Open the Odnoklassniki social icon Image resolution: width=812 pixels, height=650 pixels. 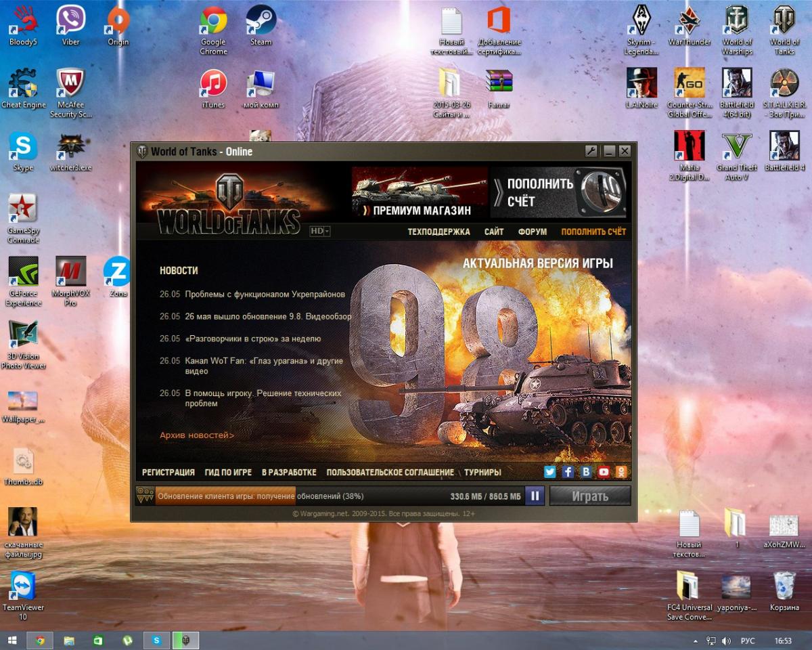coord(621,472)
